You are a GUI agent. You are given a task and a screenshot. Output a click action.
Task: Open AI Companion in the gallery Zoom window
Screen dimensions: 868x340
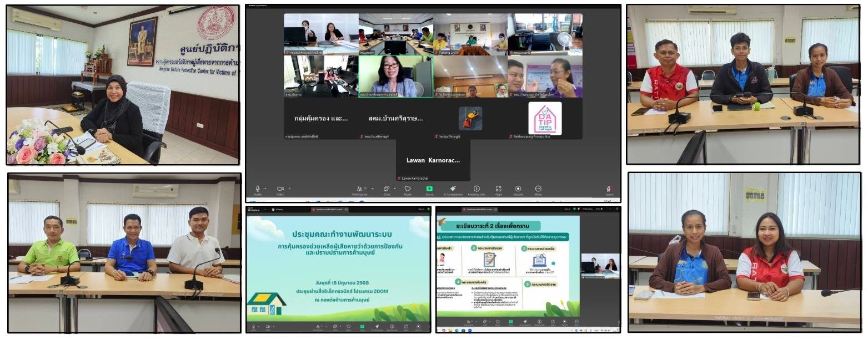click(453, 190)
